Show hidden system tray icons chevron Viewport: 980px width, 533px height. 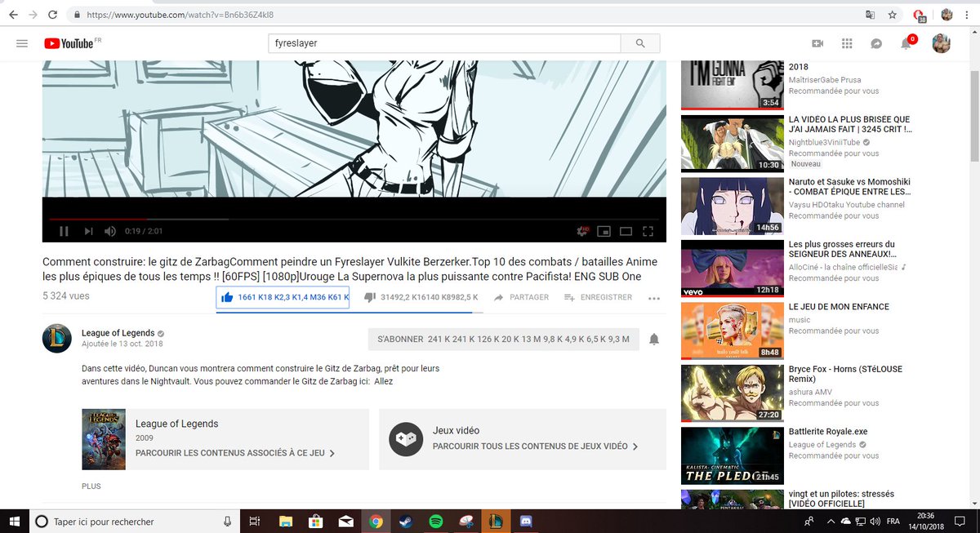point(831,521)
